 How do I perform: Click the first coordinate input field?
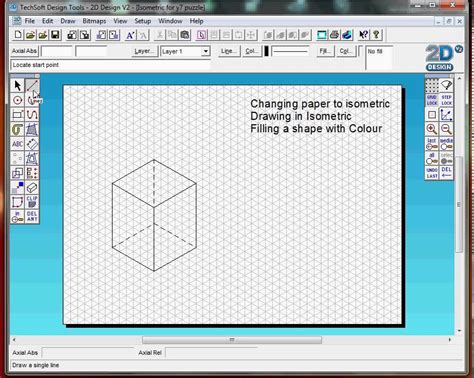pos(57,51)
